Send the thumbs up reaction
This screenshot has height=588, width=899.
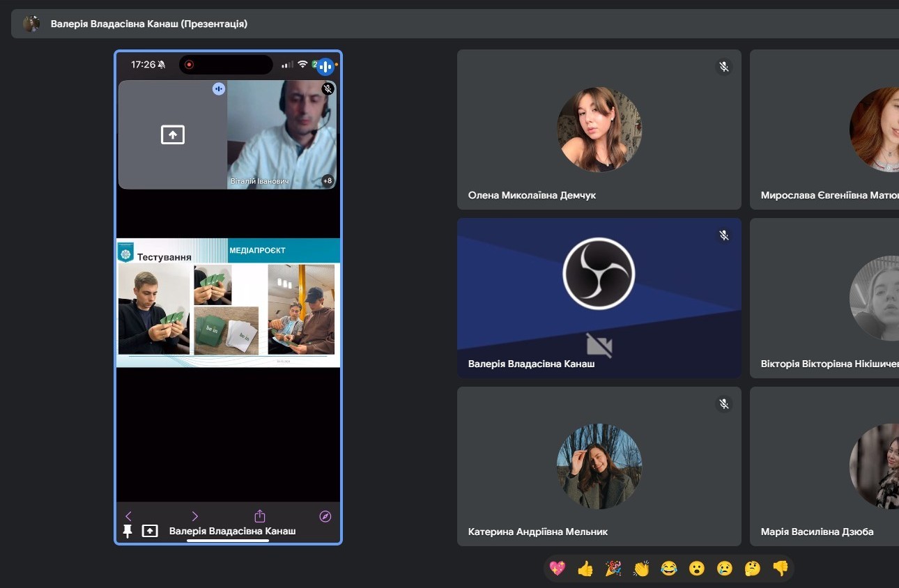(x=585, y=568)
